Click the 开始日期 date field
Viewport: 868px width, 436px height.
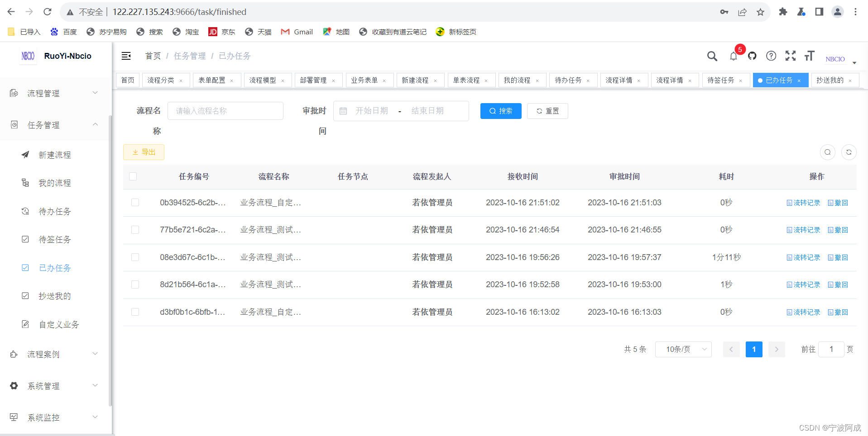tap(371, 111)
